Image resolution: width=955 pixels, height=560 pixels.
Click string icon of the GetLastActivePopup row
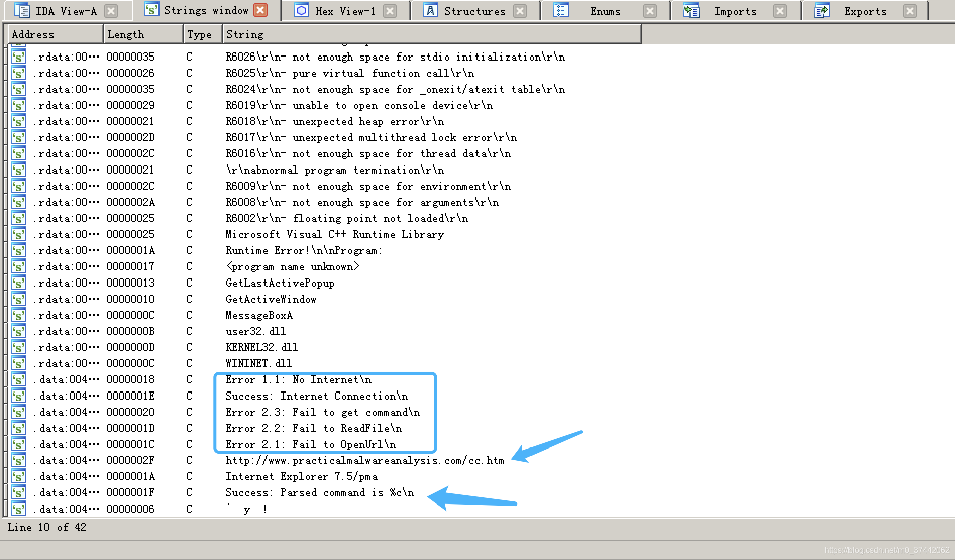tap(19, 283)
